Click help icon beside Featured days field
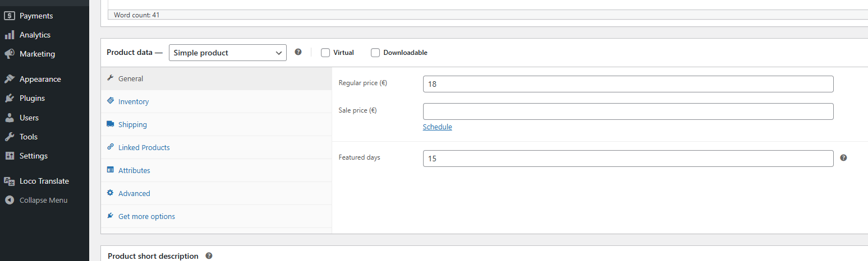Image resolution: width=868 pixels, height=261 pixels. (843, 158)
